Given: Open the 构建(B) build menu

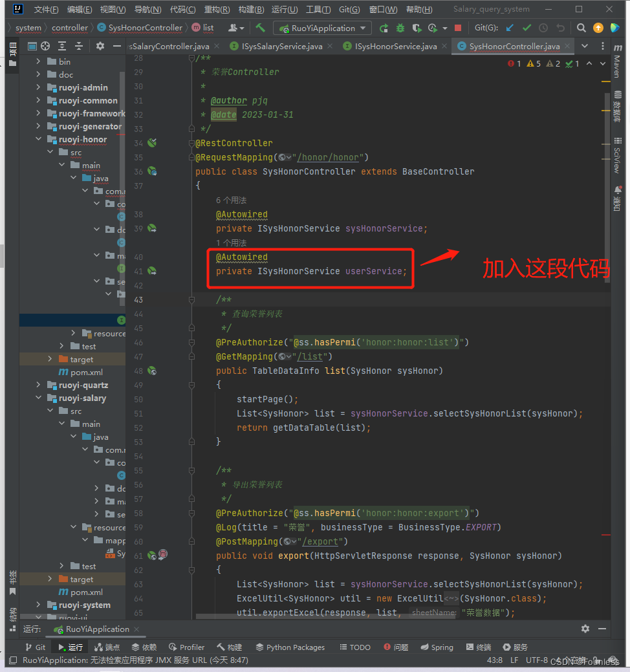Looking at the screenshot, I should pos(251,10).
